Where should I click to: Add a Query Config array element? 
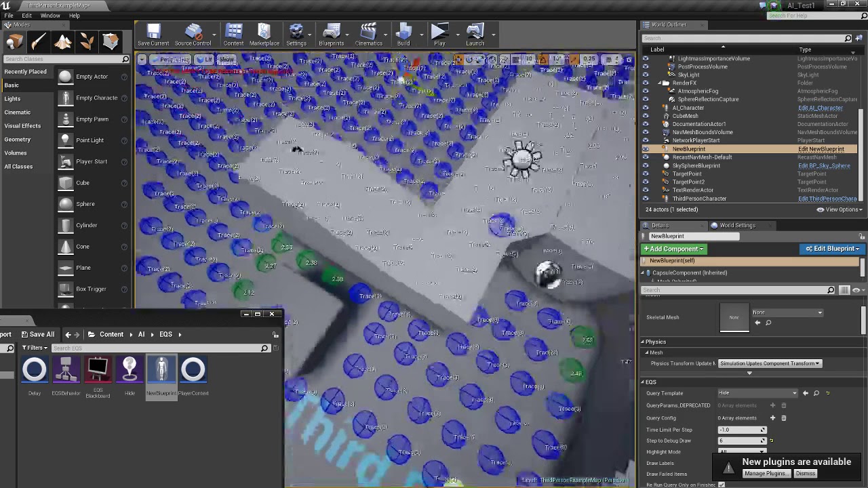pyautogui.click(x=772, y=418)
